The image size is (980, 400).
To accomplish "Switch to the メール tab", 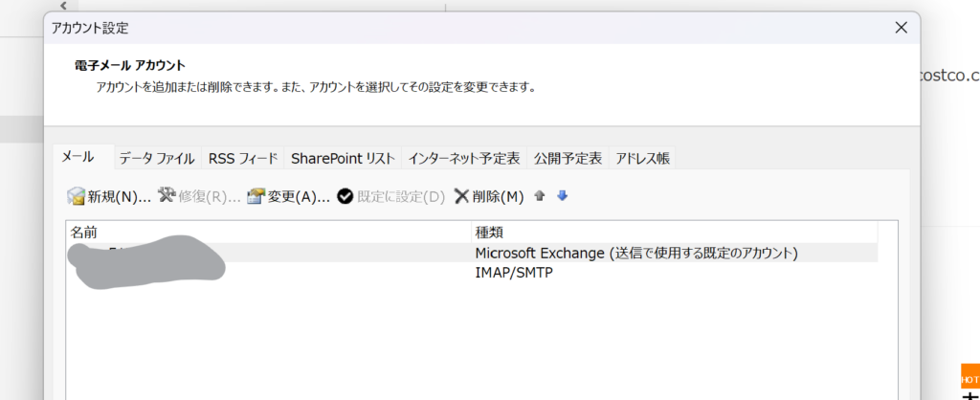I will coord(78,157).
